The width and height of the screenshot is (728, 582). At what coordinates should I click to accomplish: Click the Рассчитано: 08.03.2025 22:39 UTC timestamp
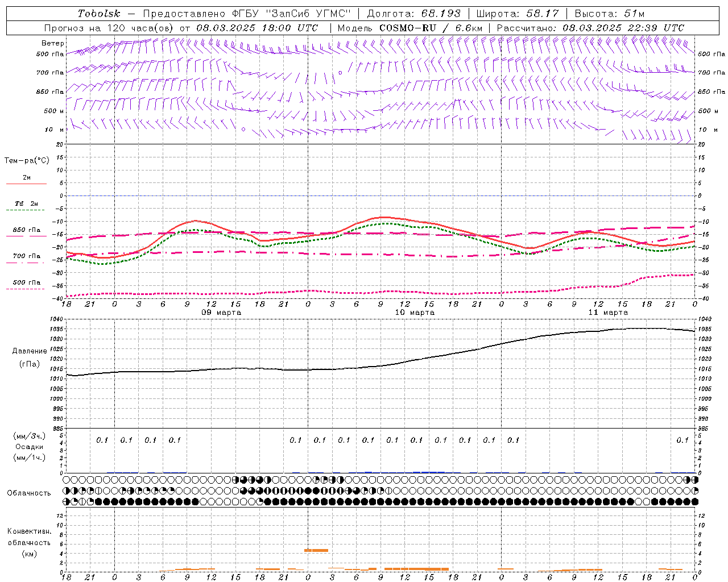click(590, 28)
